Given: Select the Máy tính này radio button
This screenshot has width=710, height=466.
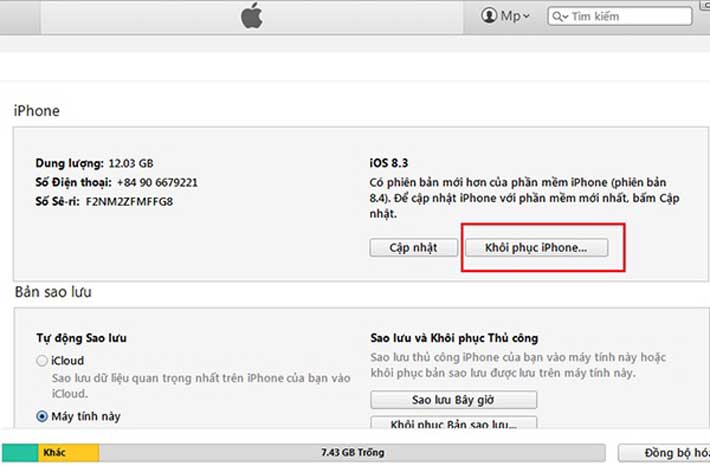Looking at the screenshot, I should click(x=42, y=416).
